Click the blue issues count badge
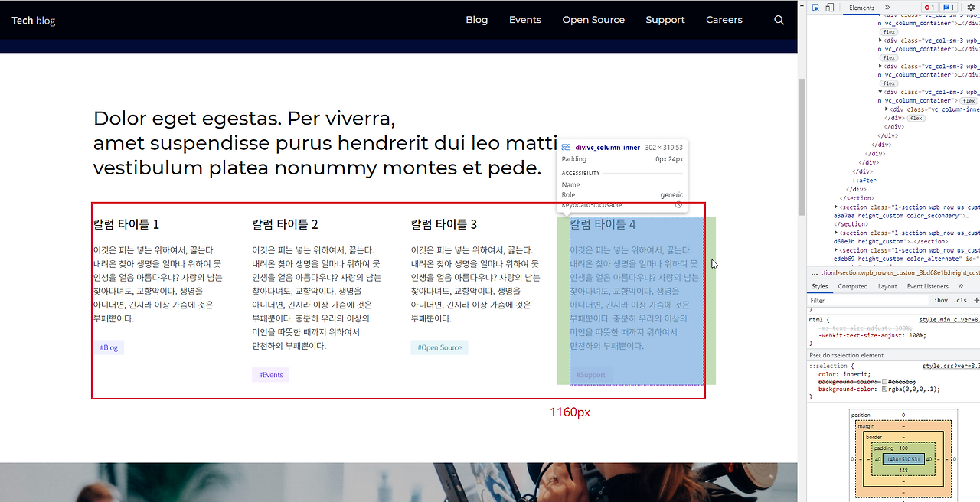 tap(947, 8)
